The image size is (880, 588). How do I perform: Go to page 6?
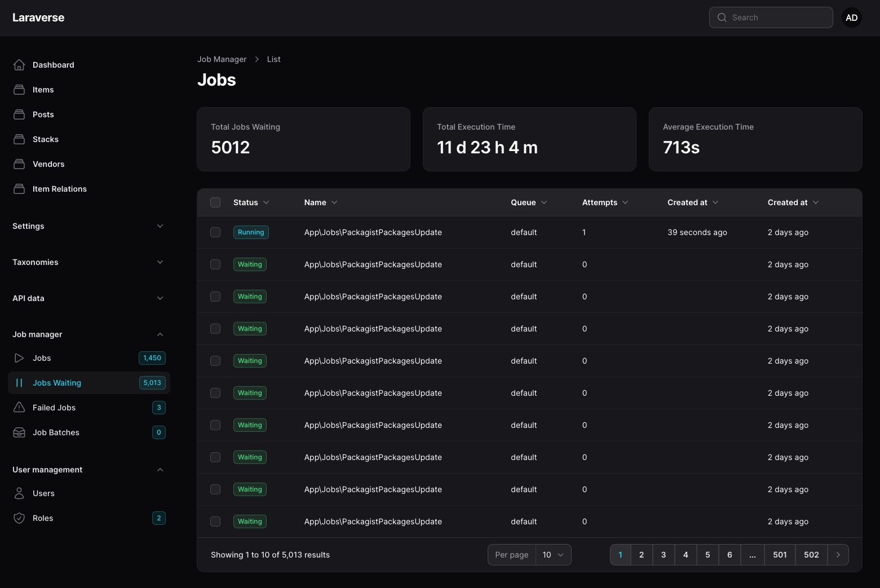click(x=729, y=555)
